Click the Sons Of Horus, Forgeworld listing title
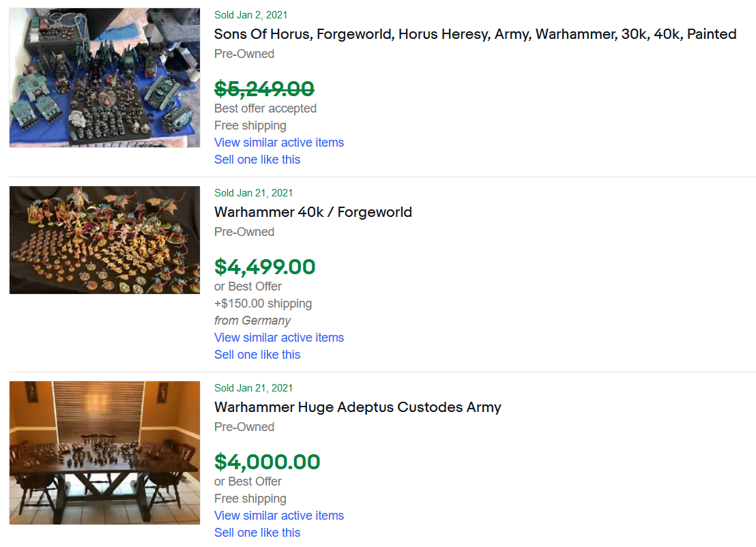The width and height of the screenshot is (756, 547). [x=475, y=34]
